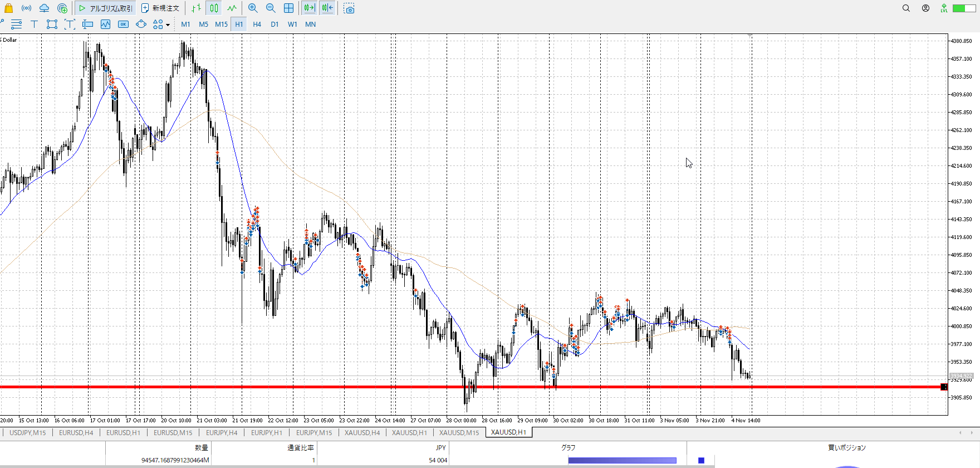Switch to the EURUSD,H4 chart tab
This screenshot has width=980, height=468.
click(x=76, y=432)
